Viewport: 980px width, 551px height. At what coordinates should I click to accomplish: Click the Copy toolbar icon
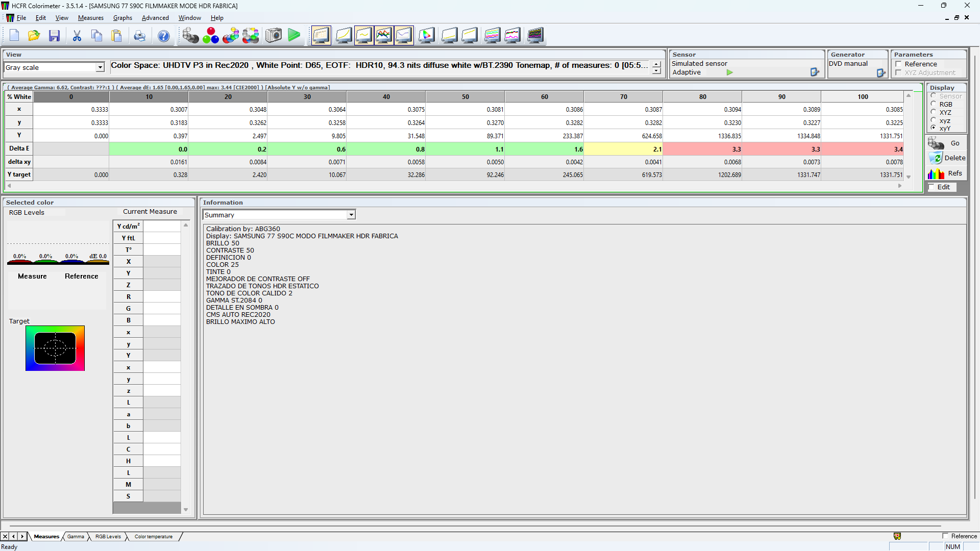[96, 36]
